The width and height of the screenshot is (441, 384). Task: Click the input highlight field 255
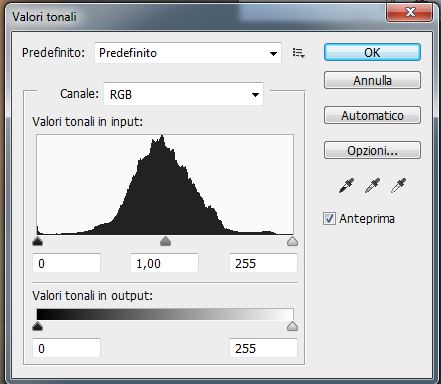coord(263,263)
